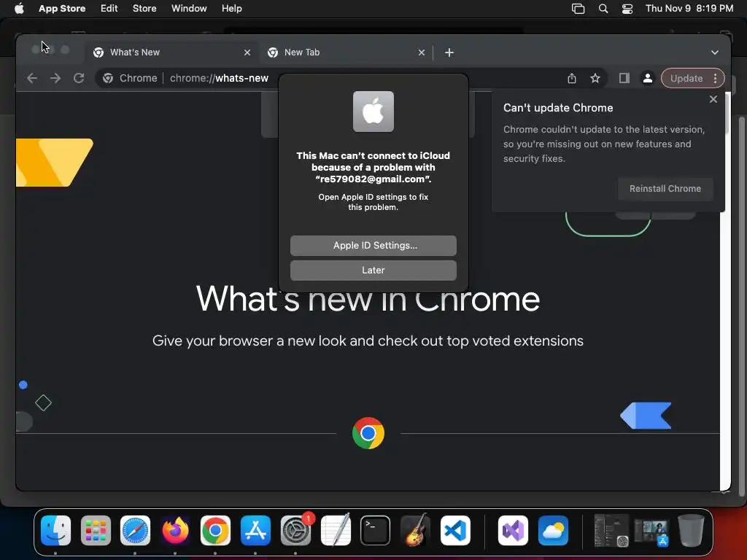This screenshot has height=560, width=747.
Task: Reload the current page
Action: 79,78
